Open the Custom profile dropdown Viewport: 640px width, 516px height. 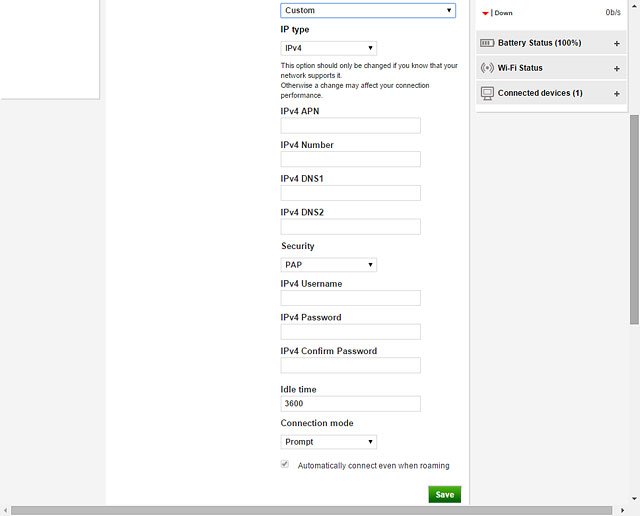pyautogui.click(x=367, y=10)
